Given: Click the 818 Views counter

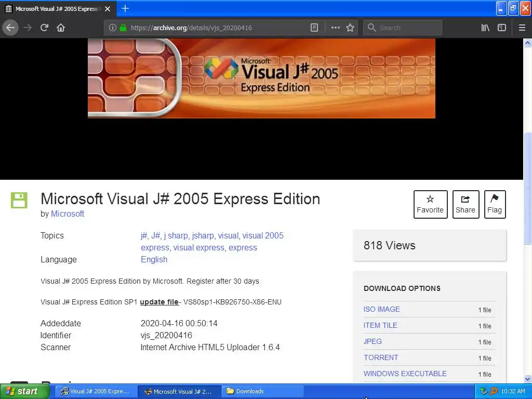Looking at the screenshot, I should (x=390, y=245).
